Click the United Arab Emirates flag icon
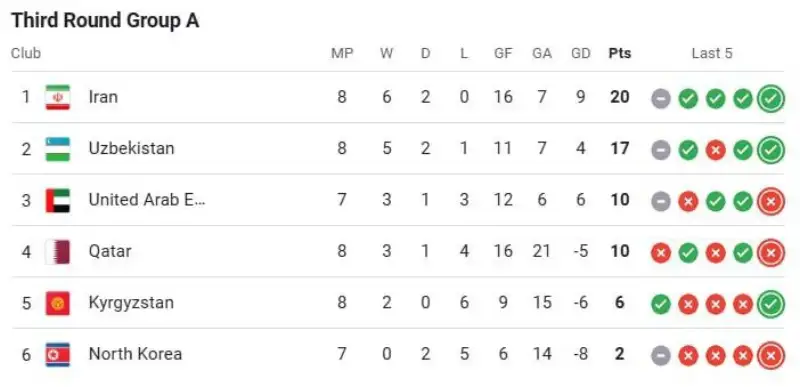Viewport: 800px width, 387px height. click(x=58, y=200)
